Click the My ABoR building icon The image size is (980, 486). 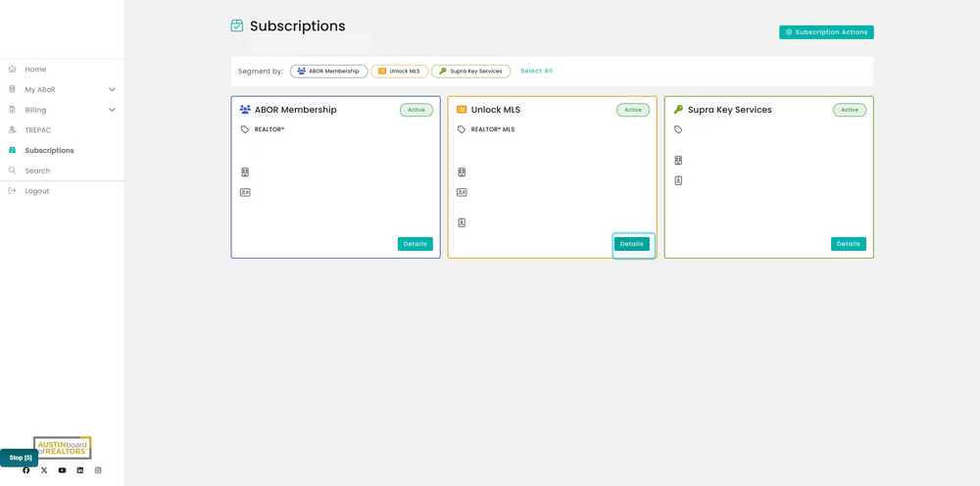(x=12, y=89)
